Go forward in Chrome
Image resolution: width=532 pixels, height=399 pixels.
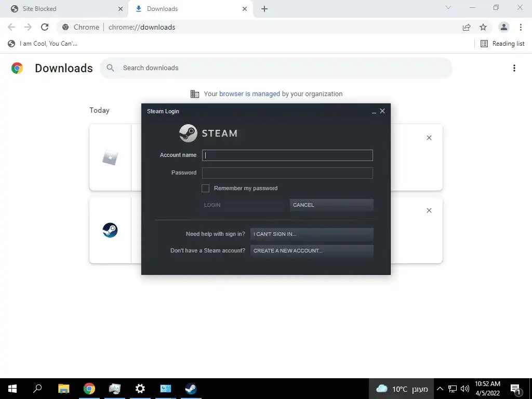(28, 27)
